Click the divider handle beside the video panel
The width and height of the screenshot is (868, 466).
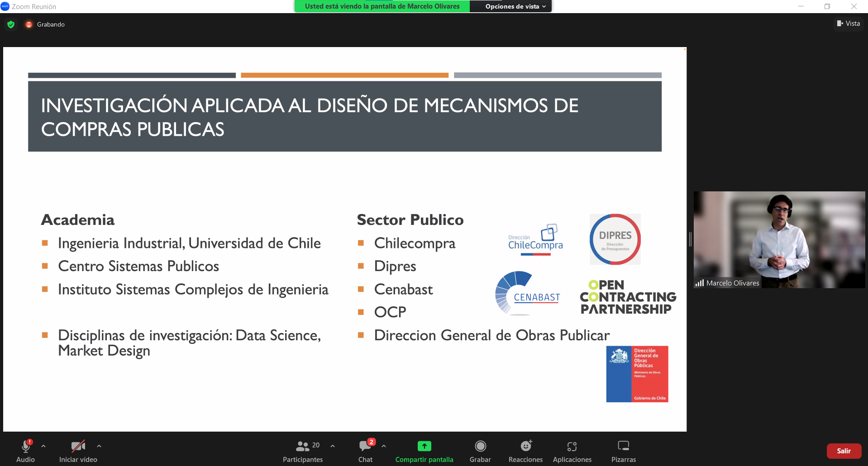[x=690, y=239]
